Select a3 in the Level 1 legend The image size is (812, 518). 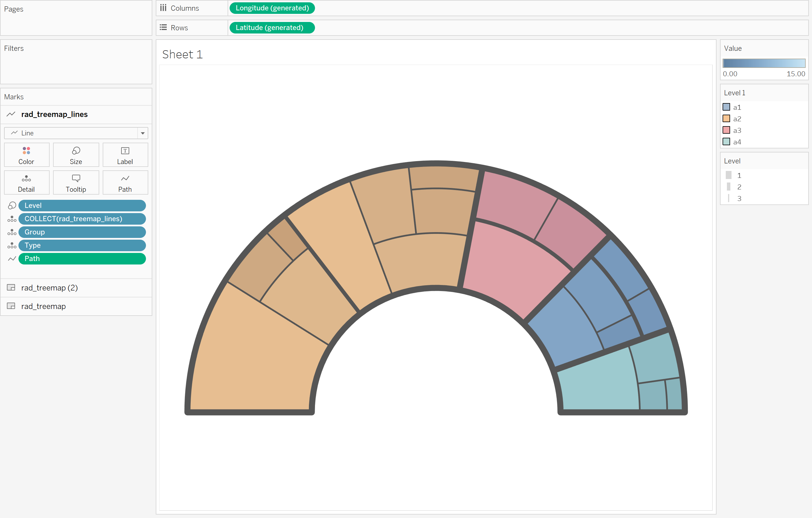click(737, 130)
